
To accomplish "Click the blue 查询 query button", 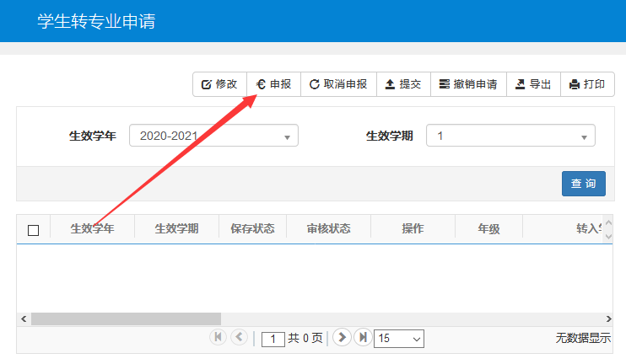I will pyautogui.click(x=583, y=184).
